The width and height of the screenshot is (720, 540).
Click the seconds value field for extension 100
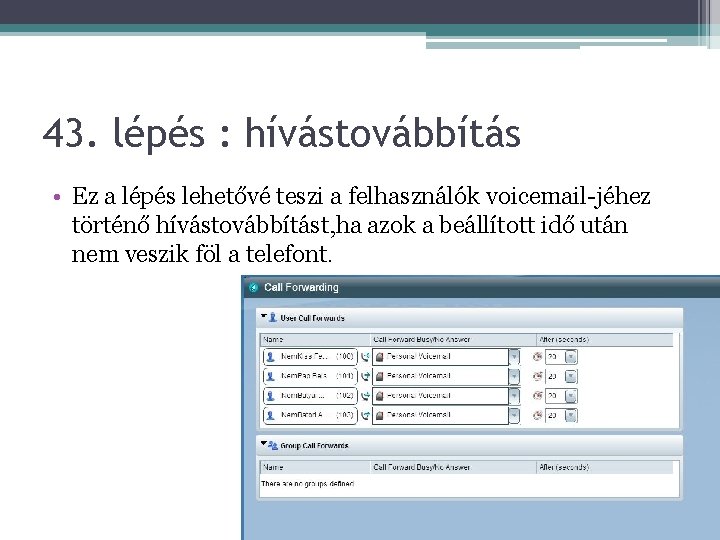click(x=555, y=357)
